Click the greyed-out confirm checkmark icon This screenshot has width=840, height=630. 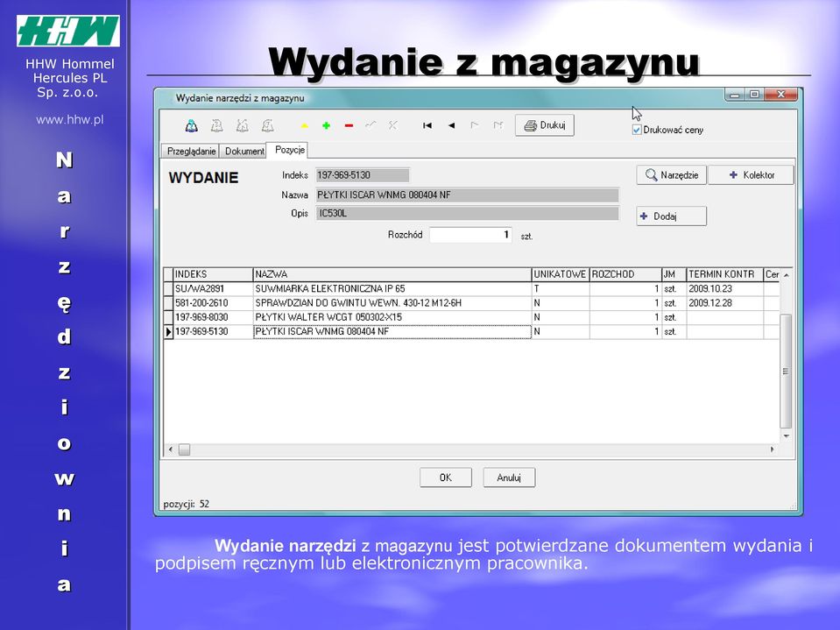point(371,125)
